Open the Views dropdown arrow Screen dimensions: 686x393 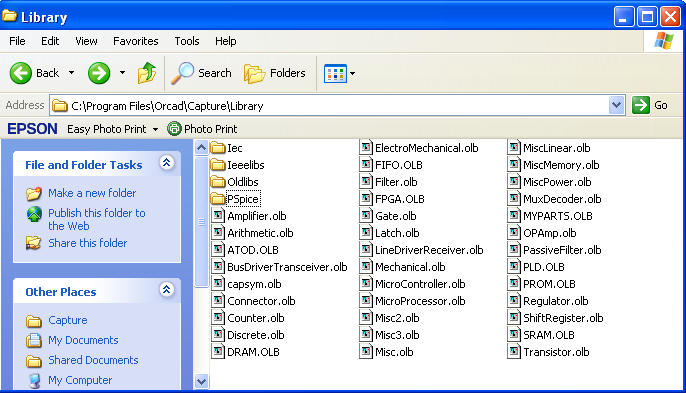click(x=353, y=74)
